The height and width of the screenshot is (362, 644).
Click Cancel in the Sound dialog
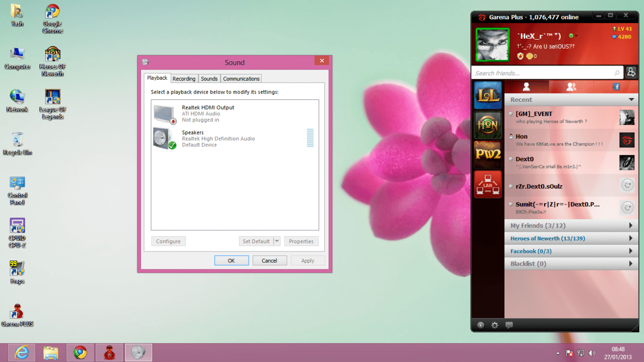pos(269,261)
